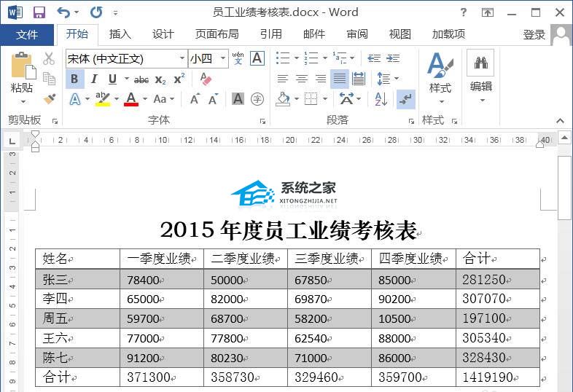Switch to the 邮件 Mailings tab
The height and width of the screenshot is (392, 573).
(x=314, y=34)
